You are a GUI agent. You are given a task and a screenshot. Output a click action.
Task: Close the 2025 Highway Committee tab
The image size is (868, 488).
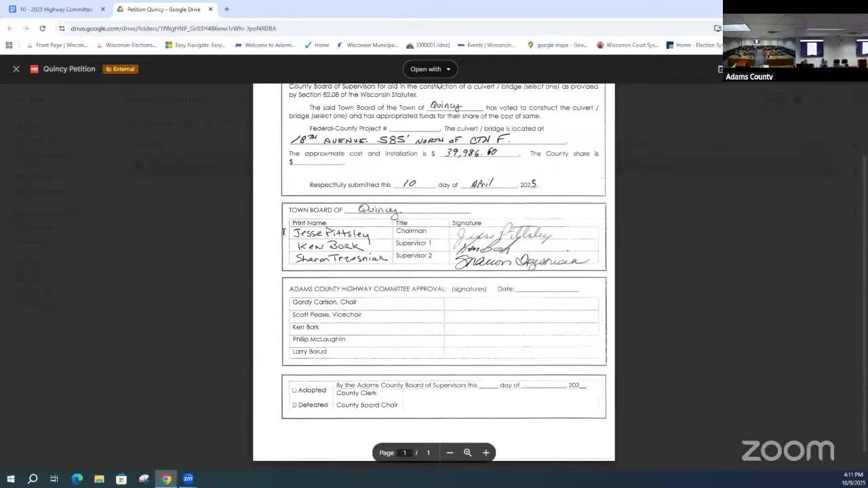(103, 9)
